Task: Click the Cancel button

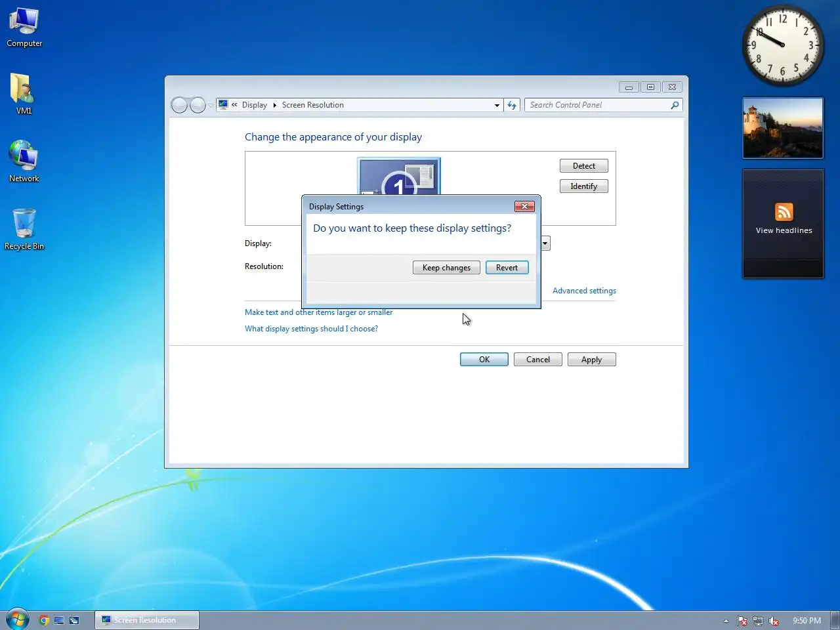Action: [538, 360]
